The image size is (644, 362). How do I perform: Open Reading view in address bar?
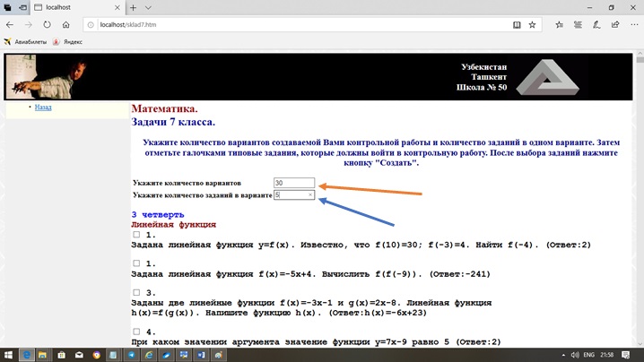point(517,25)
